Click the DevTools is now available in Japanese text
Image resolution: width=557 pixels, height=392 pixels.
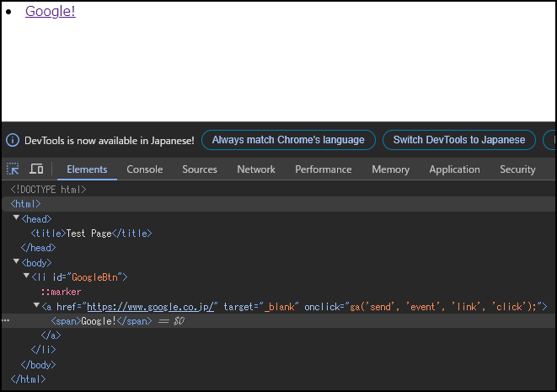[x=110, y=141]
